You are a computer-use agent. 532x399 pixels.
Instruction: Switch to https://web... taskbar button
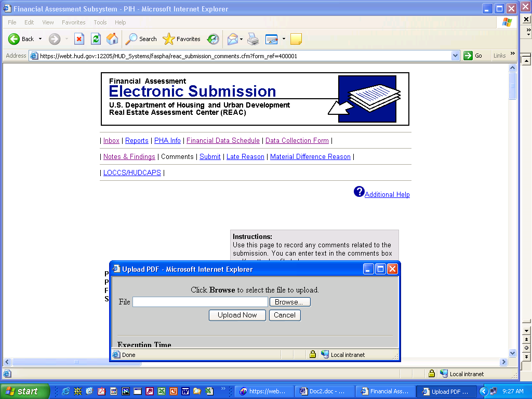click(263, 392)
